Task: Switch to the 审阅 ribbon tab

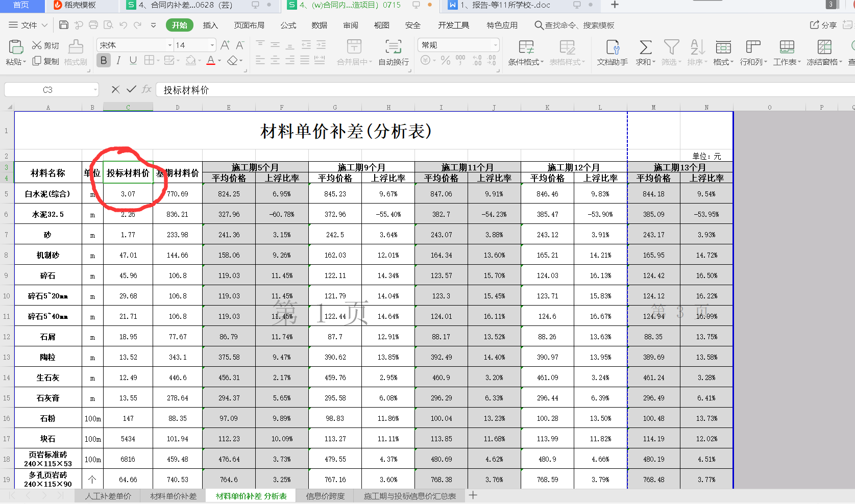Action: (x=351, y=25)
